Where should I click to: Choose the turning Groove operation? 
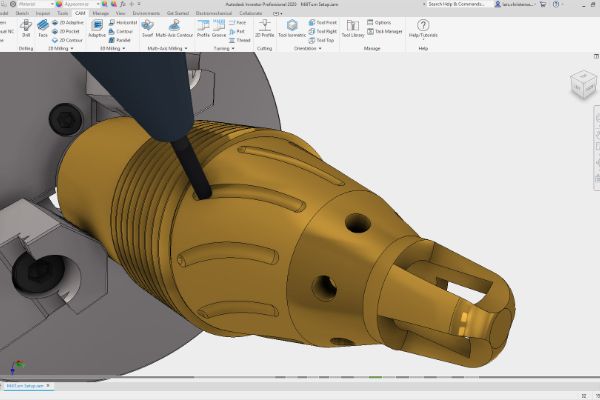click(x=219, y=29)
